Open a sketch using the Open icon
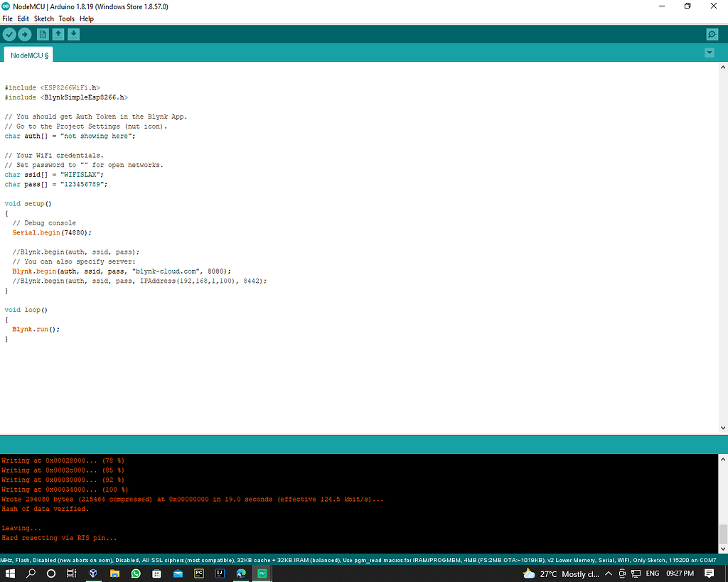 pos(58,34)
